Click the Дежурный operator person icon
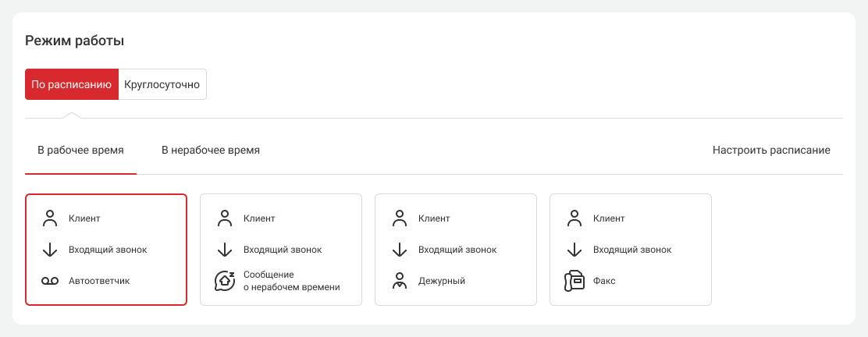 tap(400, 281)
